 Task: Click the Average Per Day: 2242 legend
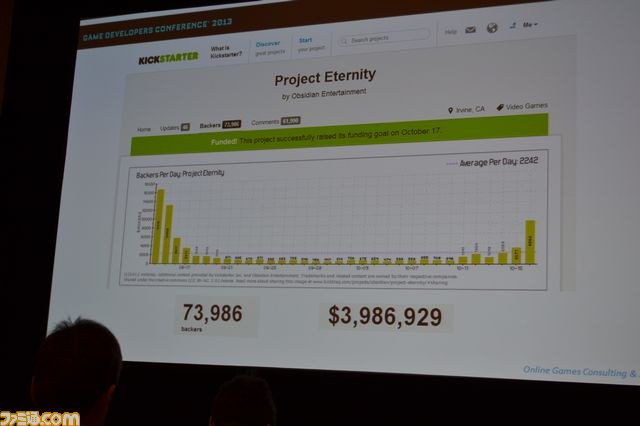point(493,162)
